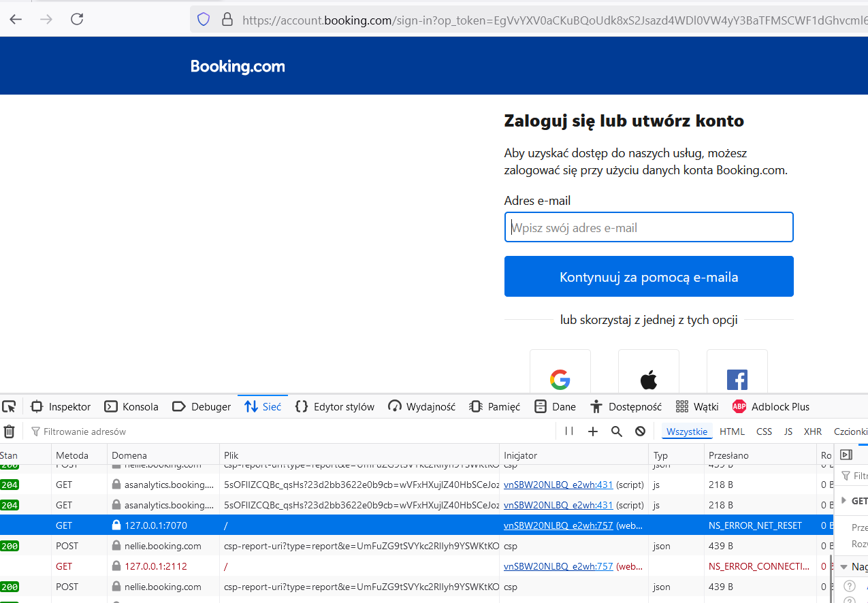
Task: Sort by the Inicjator column header
Action: click(574, 455)
